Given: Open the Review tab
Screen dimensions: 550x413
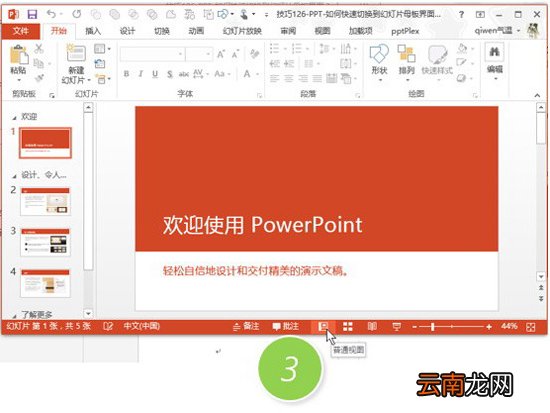Looking at the screenshot, I should 288,31.
